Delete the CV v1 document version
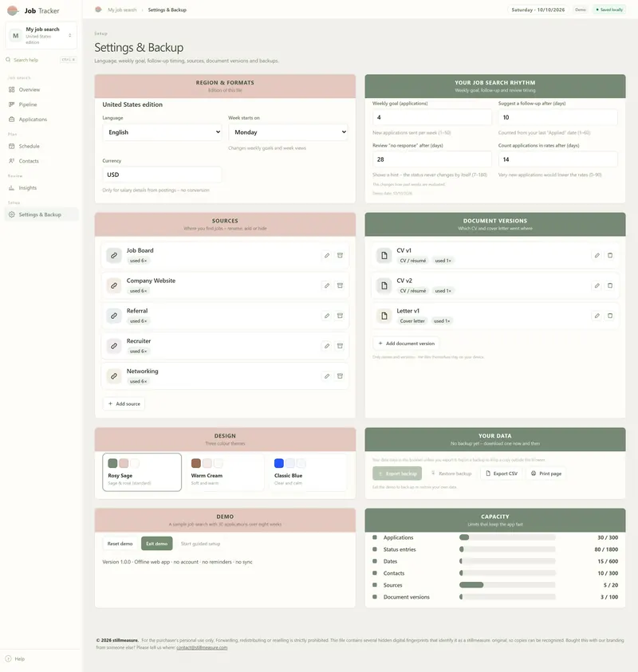Screen dimensions: 638x672 click(610, 255)
